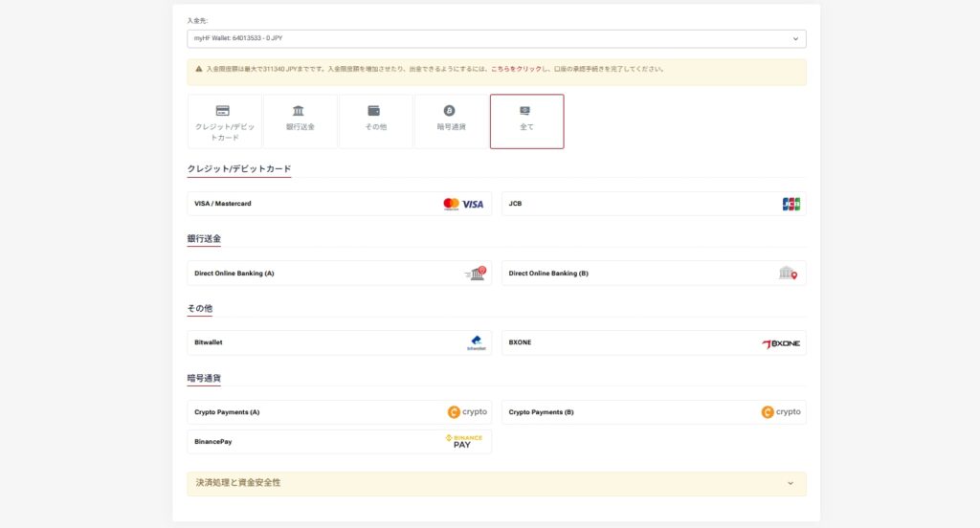
Task: Click the JCB card logo icon
Action: point(791,204)
